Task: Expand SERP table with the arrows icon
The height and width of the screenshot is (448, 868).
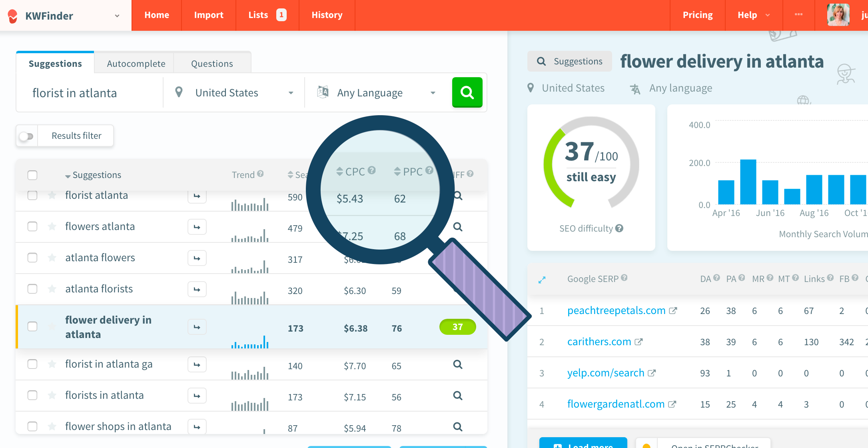Action: 542,280
